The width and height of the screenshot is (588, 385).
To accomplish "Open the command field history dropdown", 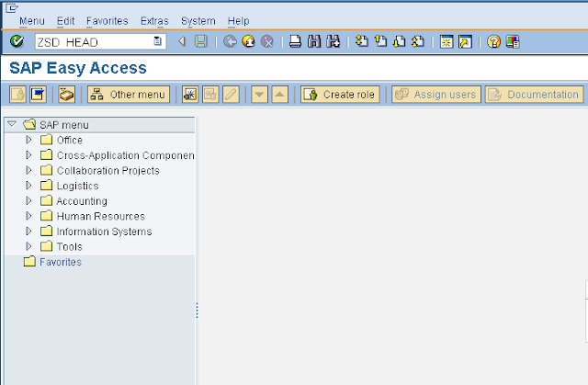I will tap(157, 40).
